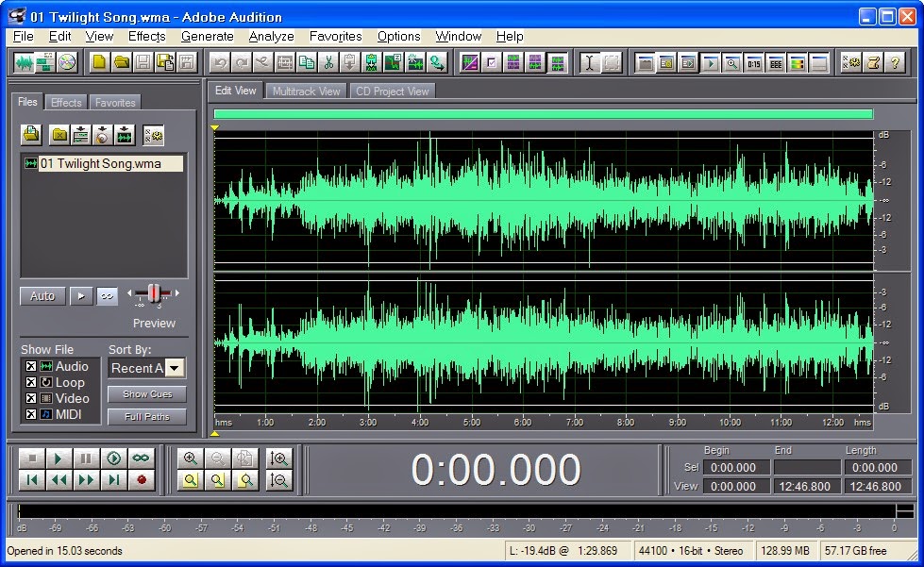
Task: Uncheck the MIDI show file checkbox
Action: (x=31, y=414)
